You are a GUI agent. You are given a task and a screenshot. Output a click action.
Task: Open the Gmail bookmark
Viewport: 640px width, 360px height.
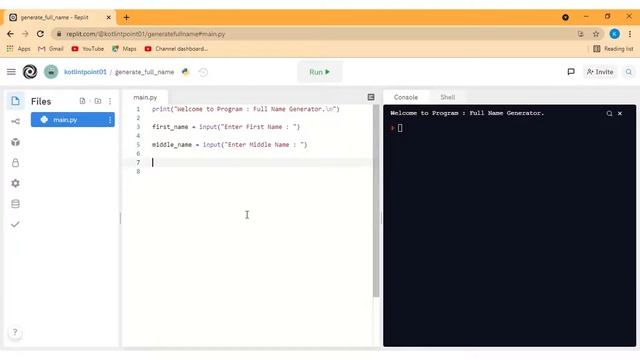click(x=51, y=49)
